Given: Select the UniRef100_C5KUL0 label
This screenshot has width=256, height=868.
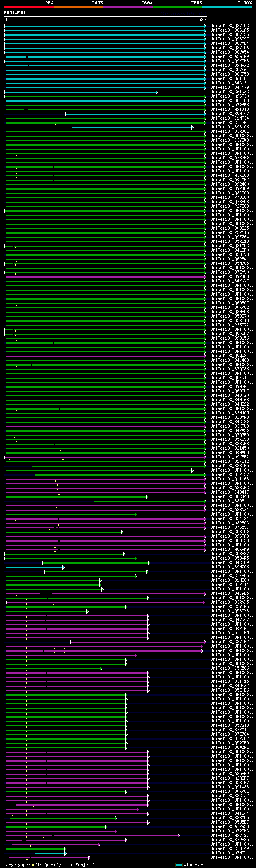Looking at the screenshot, I should pos(230,532).
